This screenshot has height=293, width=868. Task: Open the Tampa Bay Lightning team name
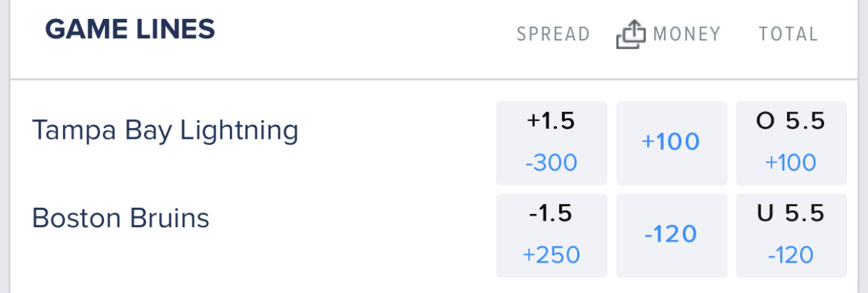(x=165, y=131)
